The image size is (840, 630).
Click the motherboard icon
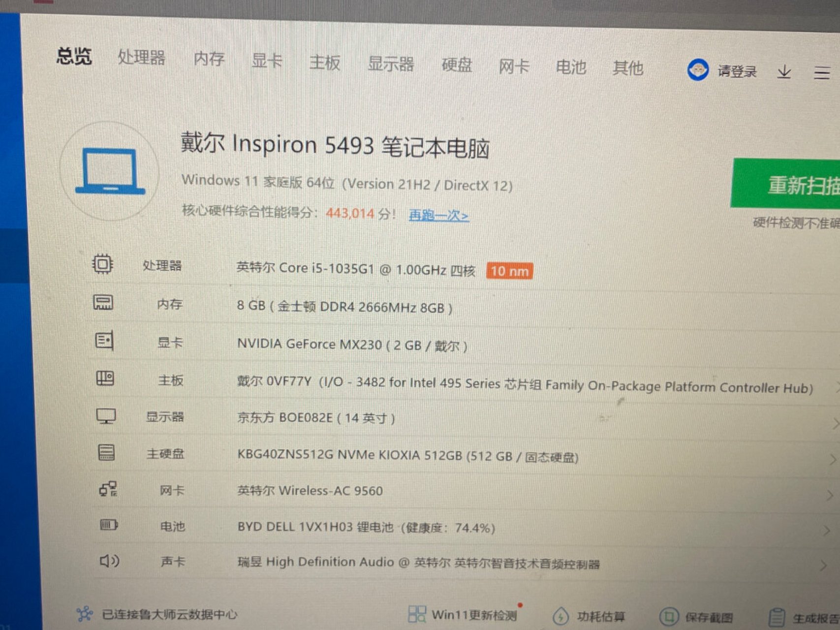tap(105, 378)
